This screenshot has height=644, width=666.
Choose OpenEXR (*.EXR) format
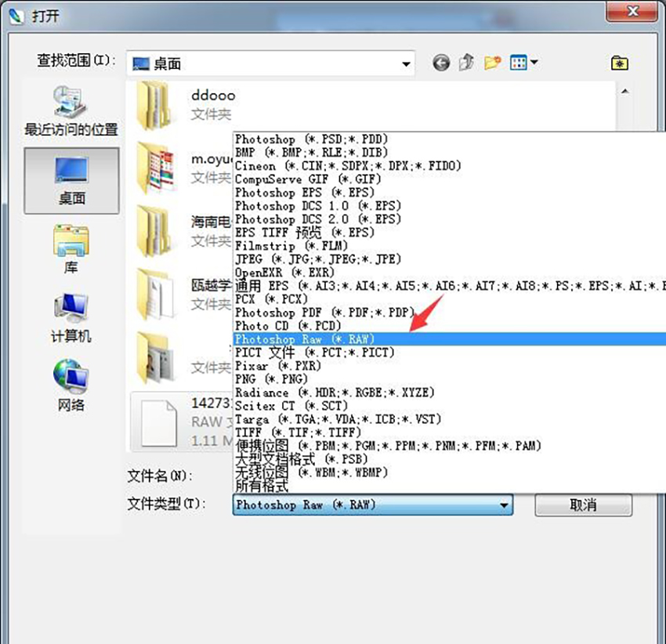[x=450, y=273]
